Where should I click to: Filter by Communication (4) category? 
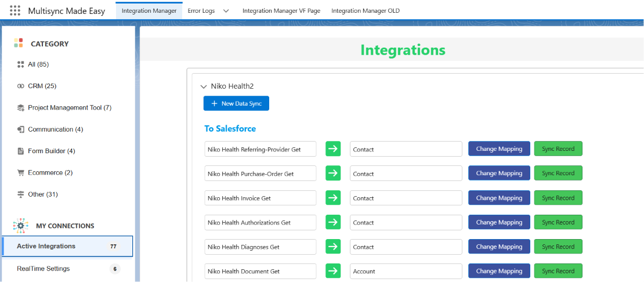[x=56, y=129]
